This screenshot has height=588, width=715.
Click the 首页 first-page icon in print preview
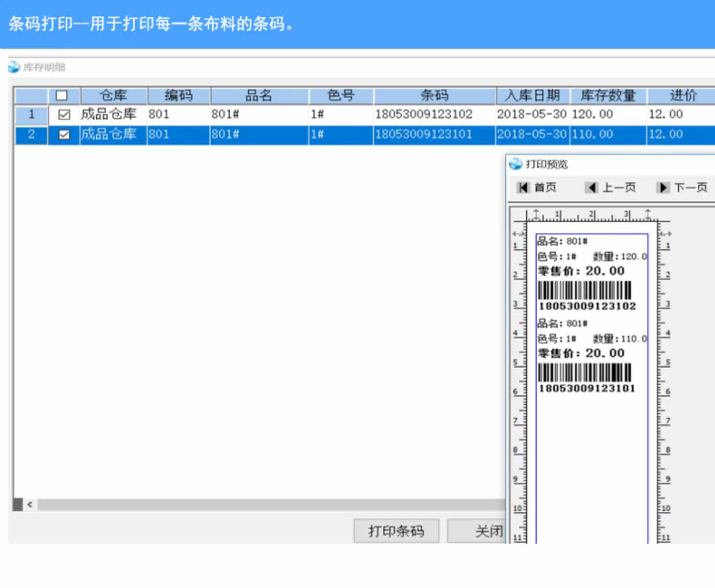pos(523,187)
